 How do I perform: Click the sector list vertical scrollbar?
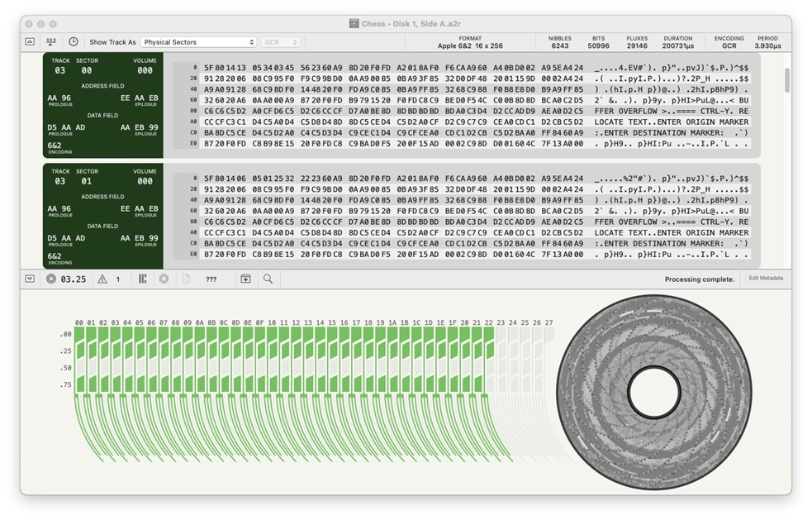pos(787,80)
